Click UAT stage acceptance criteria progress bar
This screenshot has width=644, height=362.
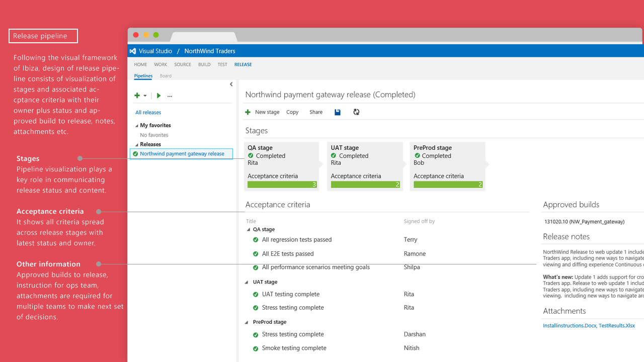[365, 185]
